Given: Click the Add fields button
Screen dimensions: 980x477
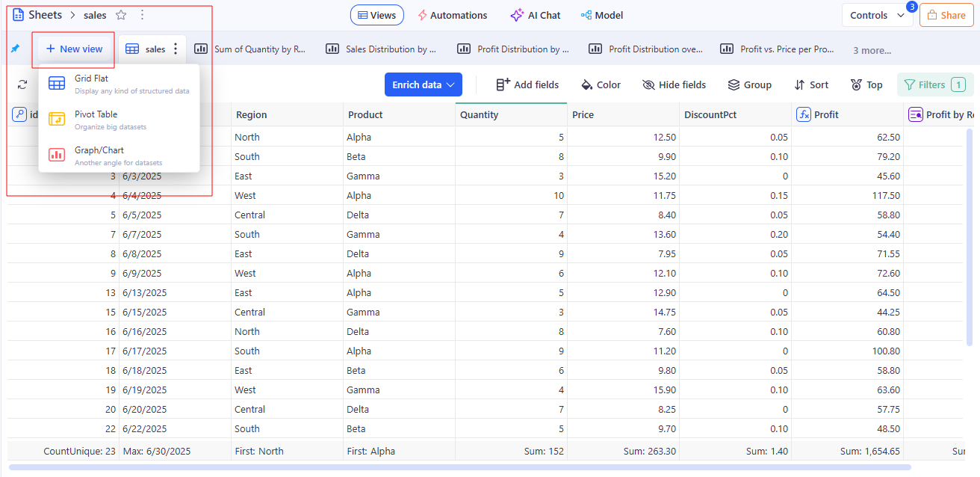Looking at the screenshot, I should tap(527, 85).
